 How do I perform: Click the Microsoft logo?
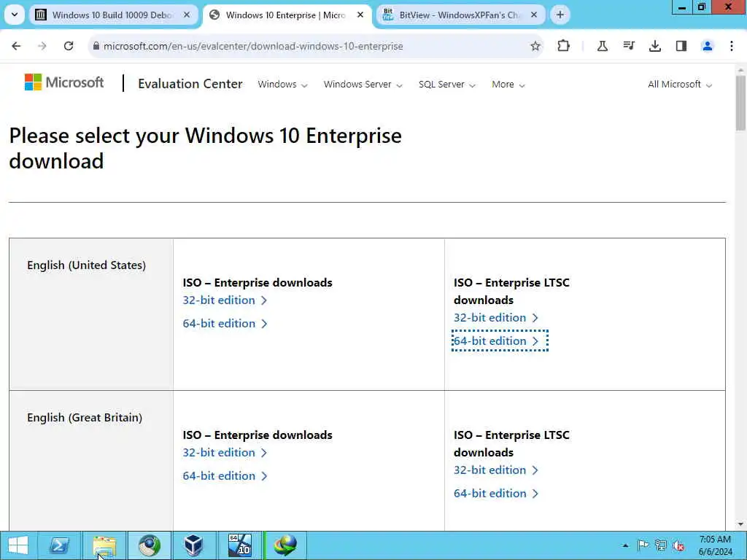64,82
